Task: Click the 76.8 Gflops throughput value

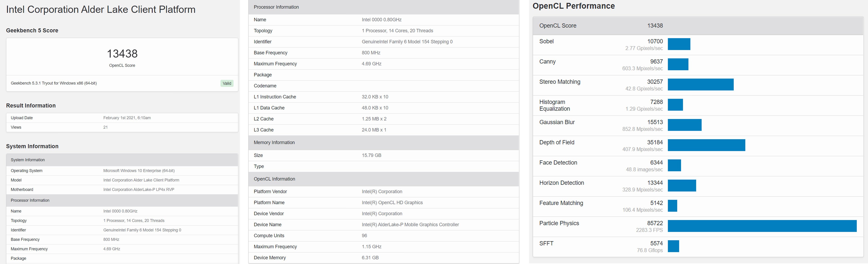Action: 650,250
